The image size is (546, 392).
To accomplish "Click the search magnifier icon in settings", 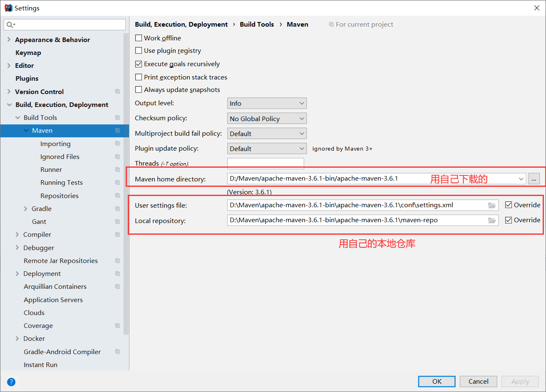I will pyautogui.click(x=11, y=25).
